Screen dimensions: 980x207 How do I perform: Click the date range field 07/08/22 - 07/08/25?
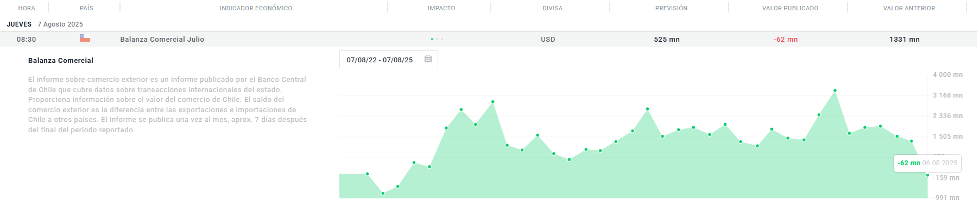click(389, 60)
